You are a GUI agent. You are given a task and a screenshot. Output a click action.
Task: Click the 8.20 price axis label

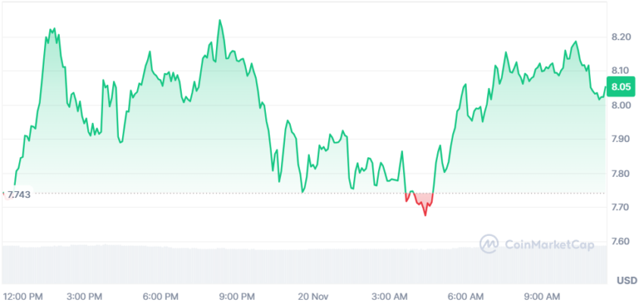(x=621, y=37)
